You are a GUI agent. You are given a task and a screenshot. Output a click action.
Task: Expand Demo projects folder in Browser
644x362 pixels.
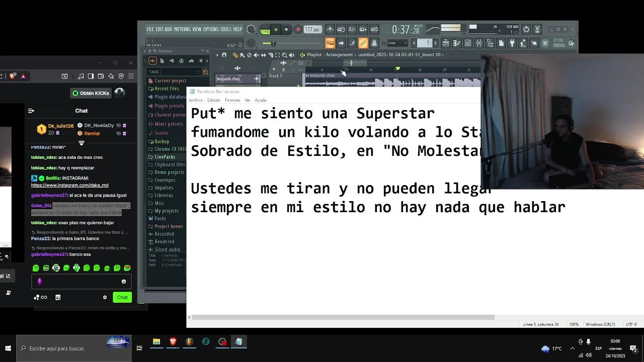pos(166,172)
